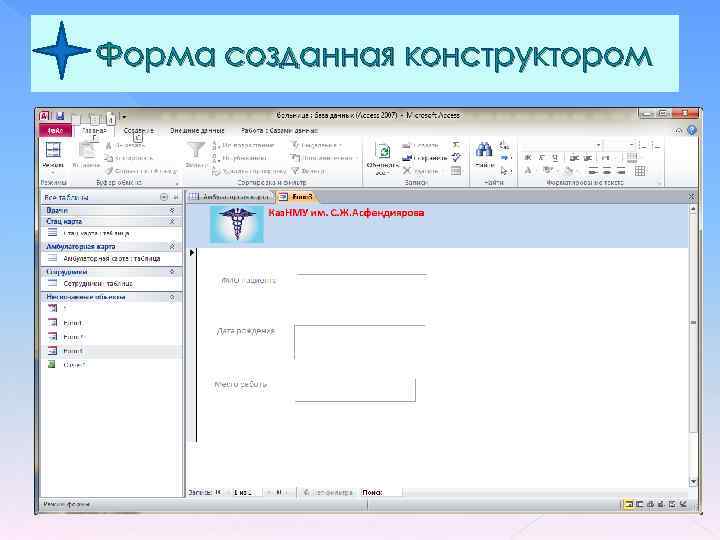Toggle Italic formatting (К)
This screenshot has width=720, height=540.
[x=542, y=158]
